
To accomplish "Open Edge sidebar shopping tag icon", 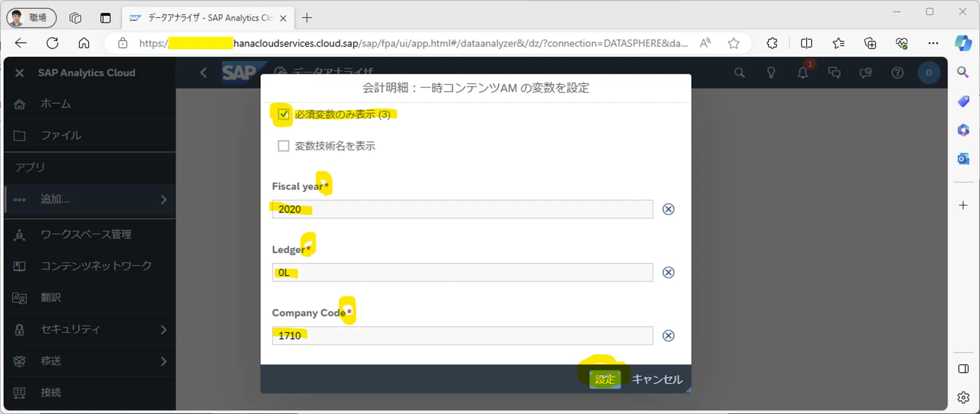I will tap(963, 101).
